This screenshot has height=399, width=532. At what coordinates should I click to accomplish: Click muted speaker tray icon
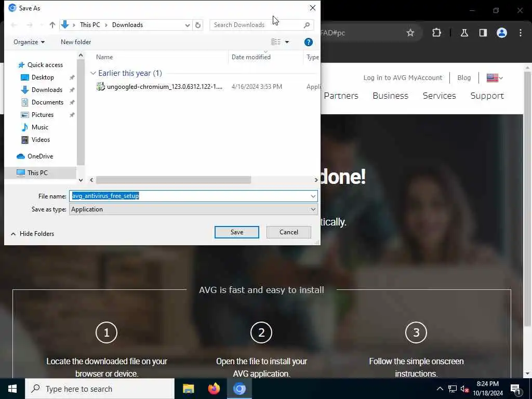(464, 389)
